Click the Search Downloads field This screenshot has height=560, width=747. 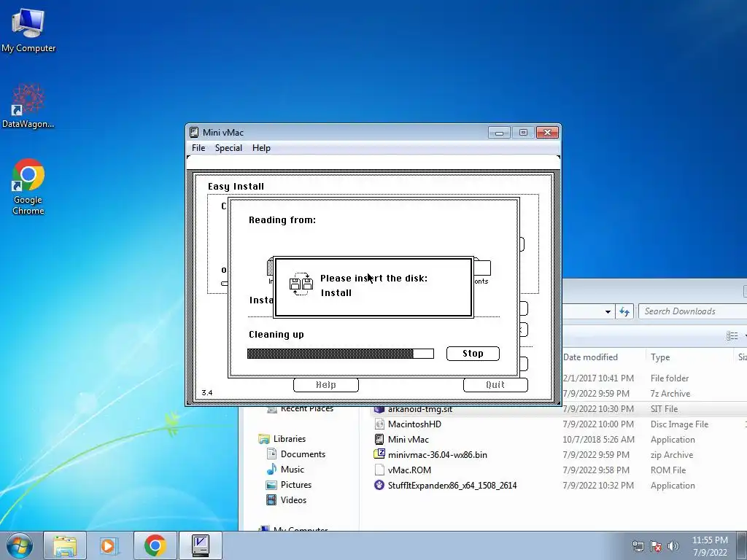[x=693, y=311]
